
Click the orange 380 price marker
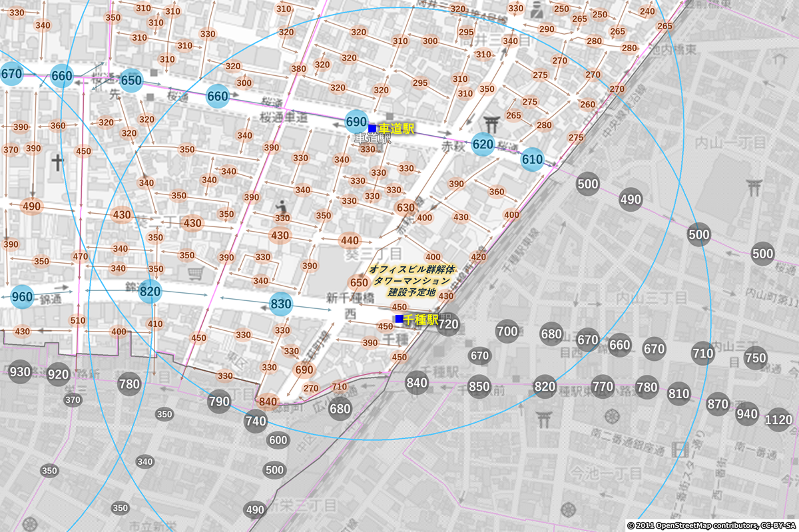pyautogui.click(x=298, y=69)
